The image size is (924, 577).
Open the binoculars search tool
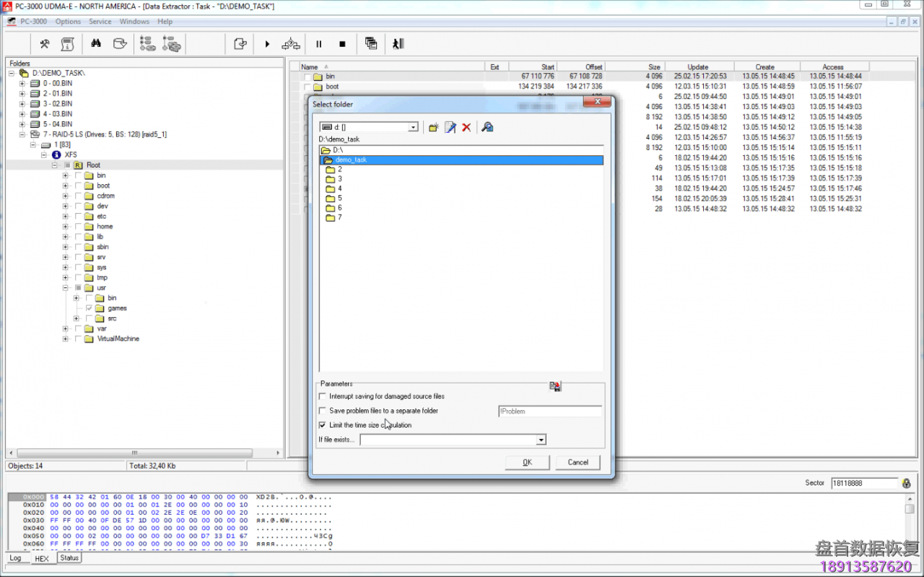97,44
